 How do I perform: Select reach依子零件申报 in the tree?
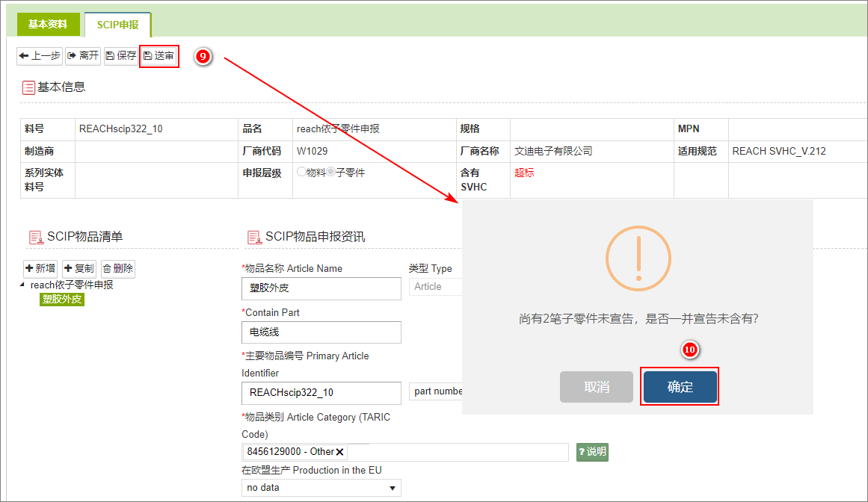click(x=72, y=285)
